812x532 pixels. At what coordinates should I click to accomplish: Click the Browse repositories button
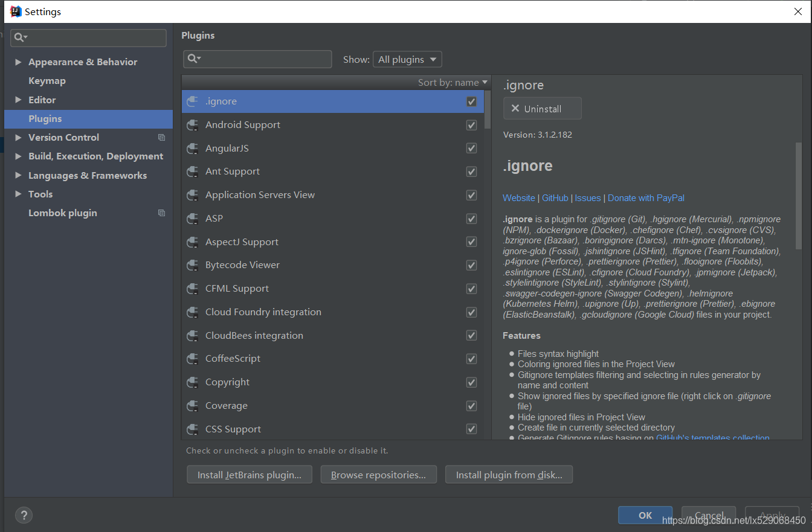pyautogui.click(x=378, y=475)
